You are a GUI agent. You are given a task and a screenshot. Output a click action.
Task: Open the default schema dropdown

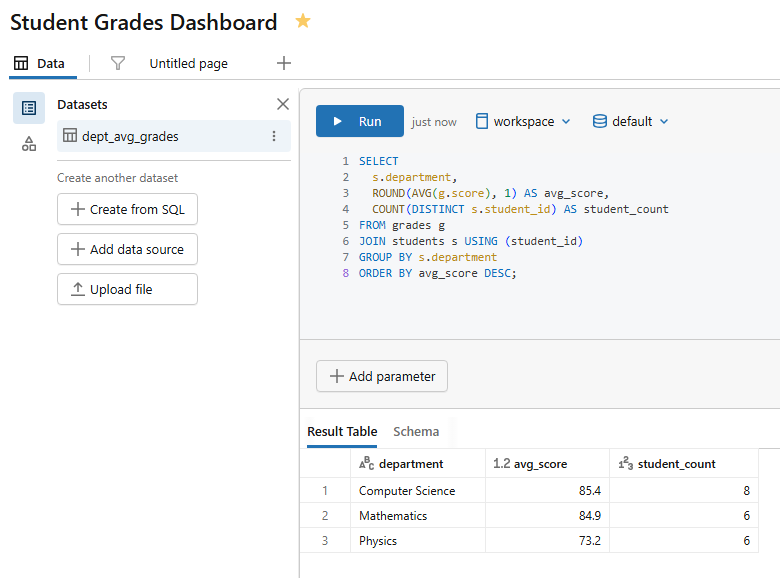pos(630,121)
